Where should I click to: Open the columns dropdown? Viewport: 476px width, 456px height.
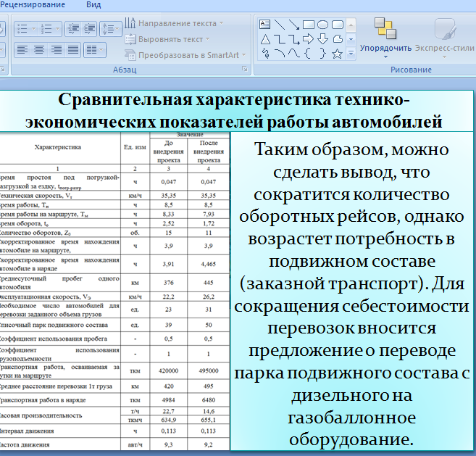pos(95,49)
